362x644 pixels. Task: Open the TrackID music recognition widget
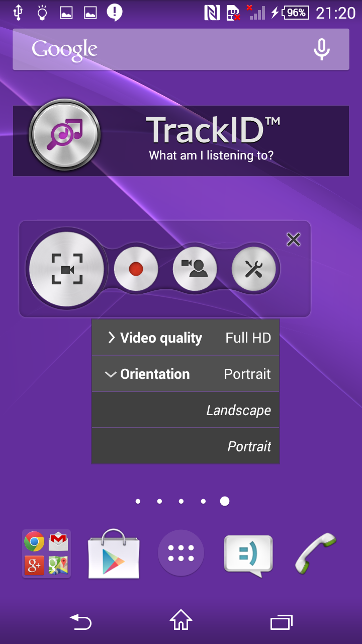[x=181, y=141]
